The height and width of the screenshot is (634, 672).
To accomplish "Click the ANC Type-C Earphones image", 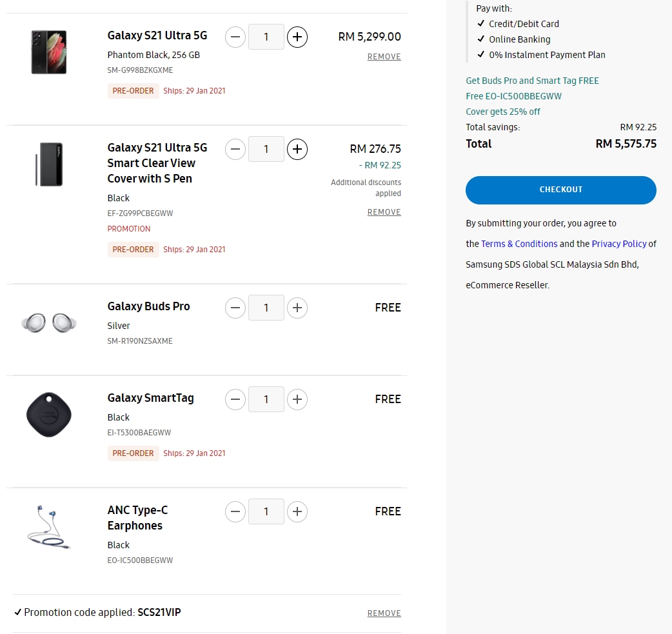I will [49, 527].
